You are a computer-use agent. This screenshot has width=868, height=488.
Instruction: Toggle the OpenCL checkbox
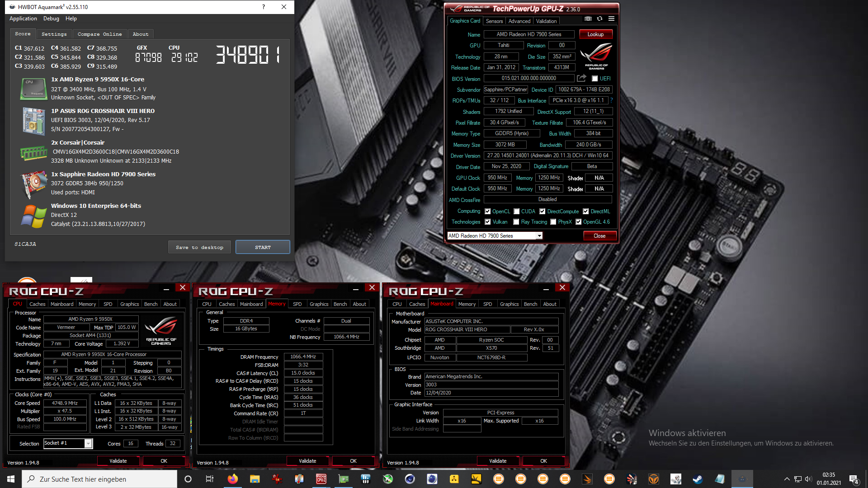click(487, 211)
